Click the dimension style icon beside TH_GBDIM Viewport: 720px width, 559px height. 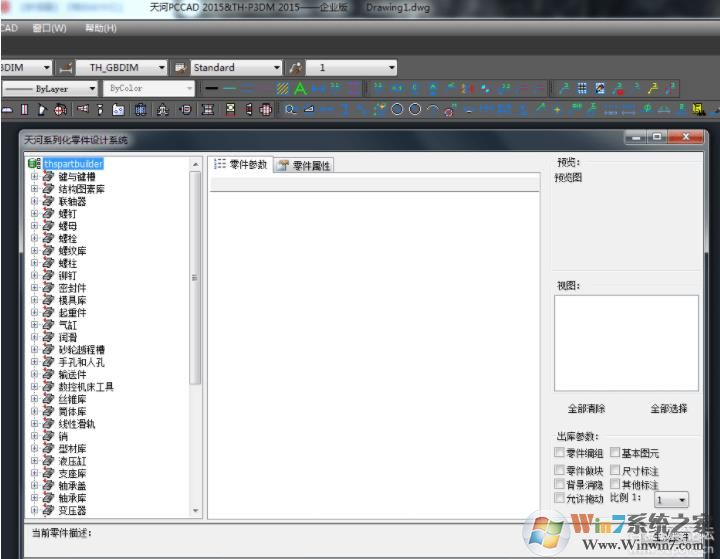[65, 68]
